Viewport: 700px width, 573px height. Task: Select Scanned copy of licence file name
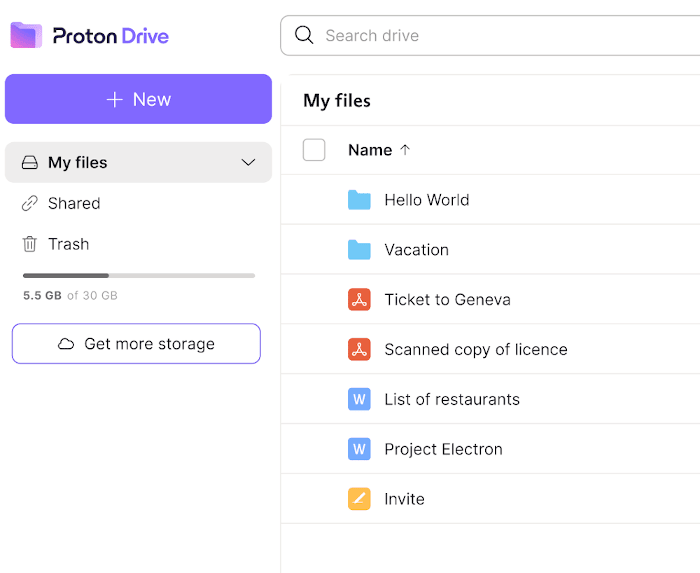(476, 349)
